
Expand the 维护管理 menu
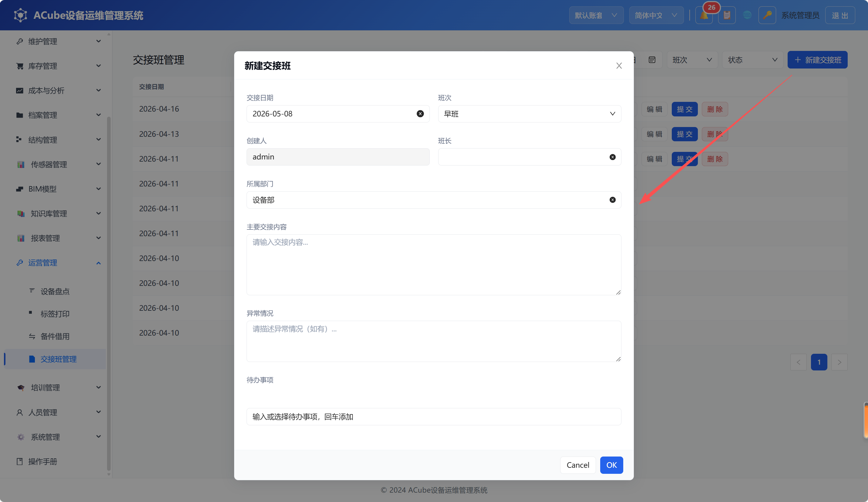[55, 41]
